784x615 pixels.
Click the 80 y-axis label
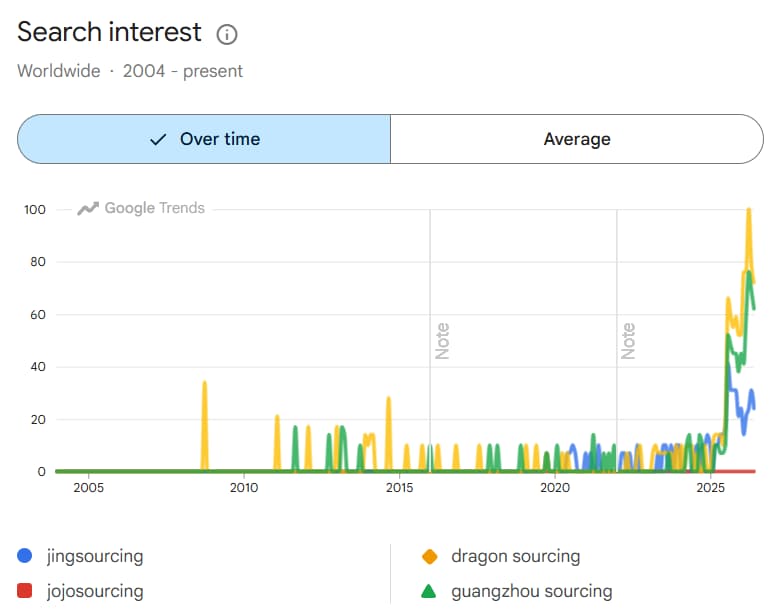point(38,262)
